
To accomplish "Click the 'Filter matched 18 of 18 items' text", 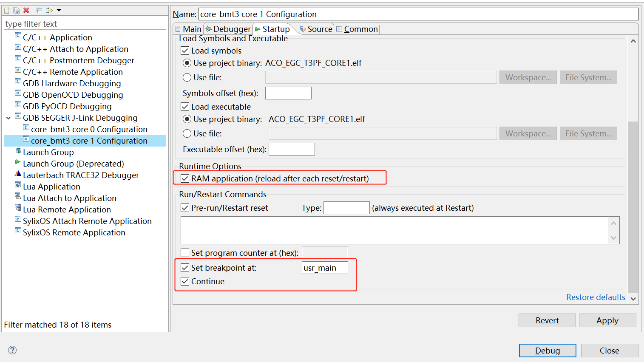I will click(x=57, y=325).
